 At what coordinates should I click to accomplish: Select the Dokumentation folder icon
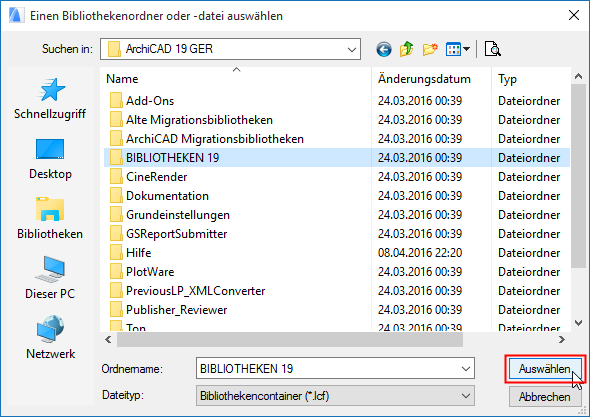[116, 196]
